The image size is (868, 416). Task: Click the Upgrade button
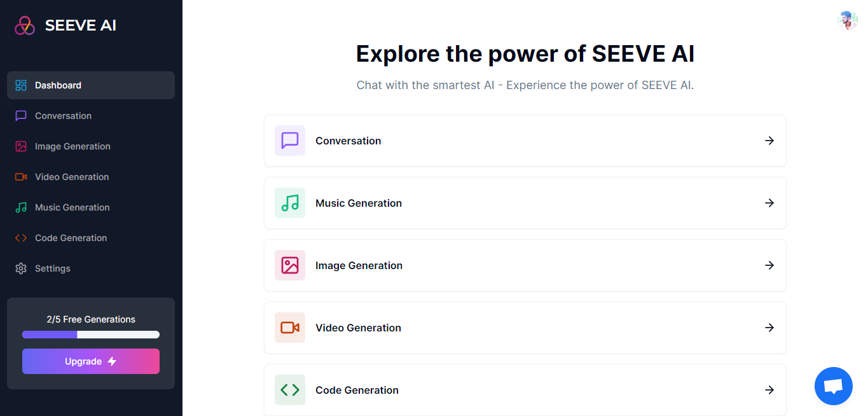pyautogui.click(x=90, y=361)
